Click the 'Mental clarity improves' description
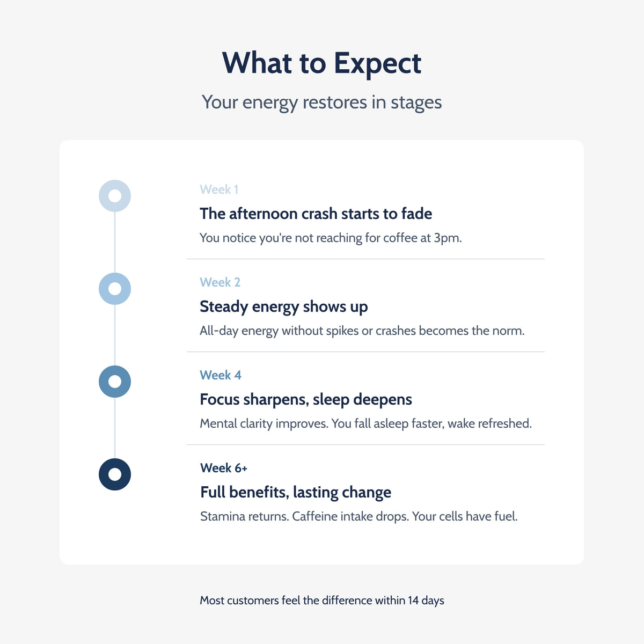The image size is (644, 644). coord(365,424)
